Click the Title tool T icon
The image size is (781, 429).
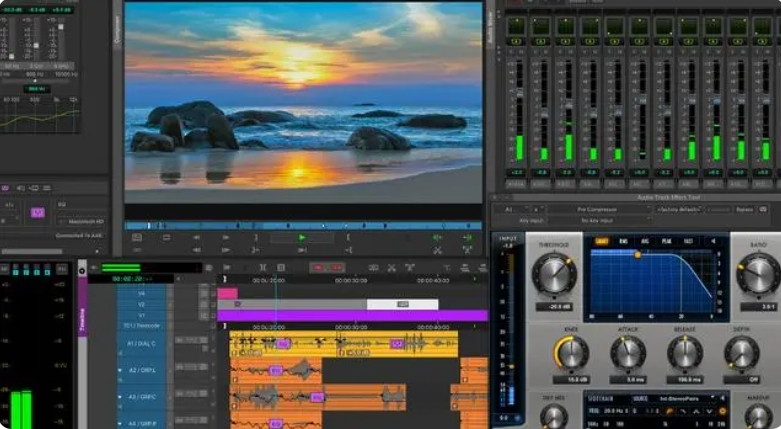click(x=447, y=268)
